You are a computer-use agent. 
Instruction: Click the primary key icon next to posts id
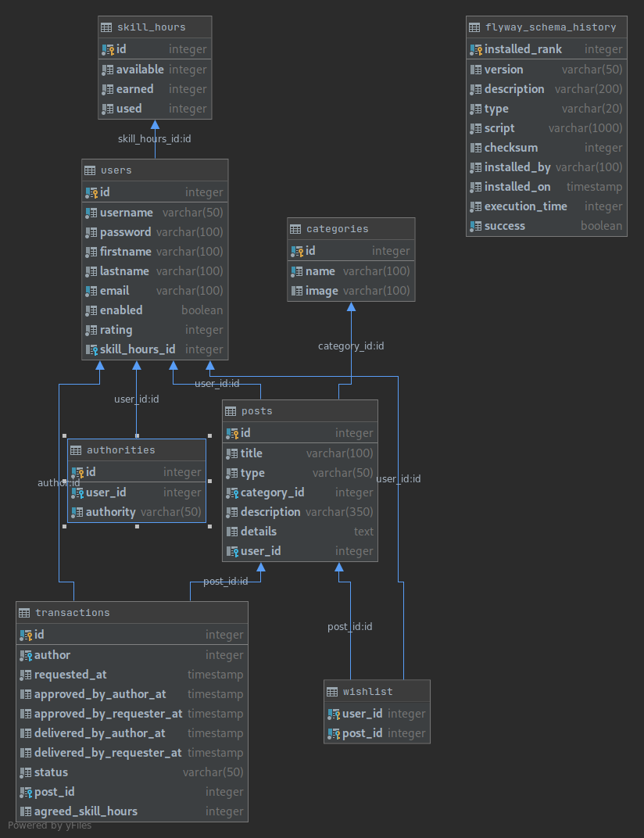[232, 433]
